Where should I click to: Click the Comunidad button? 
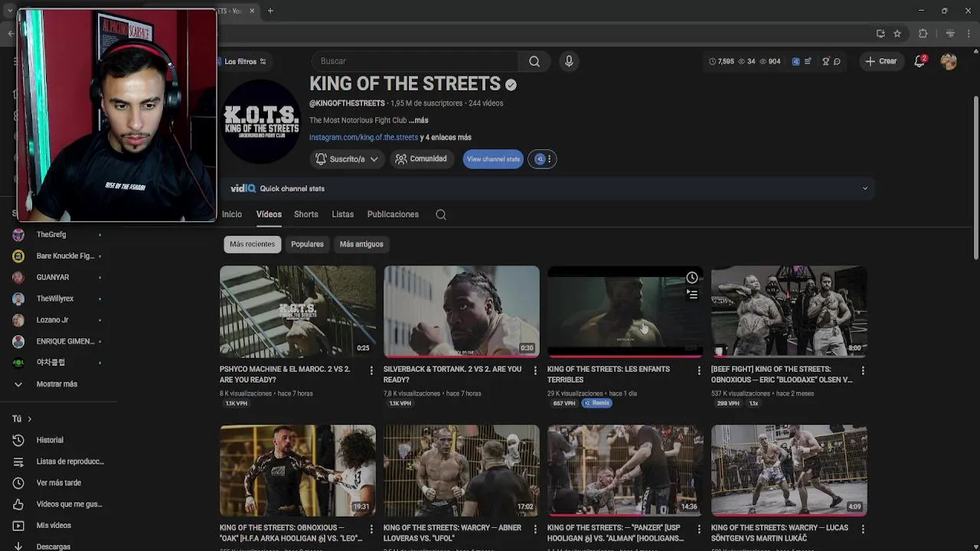pos(420,159)
